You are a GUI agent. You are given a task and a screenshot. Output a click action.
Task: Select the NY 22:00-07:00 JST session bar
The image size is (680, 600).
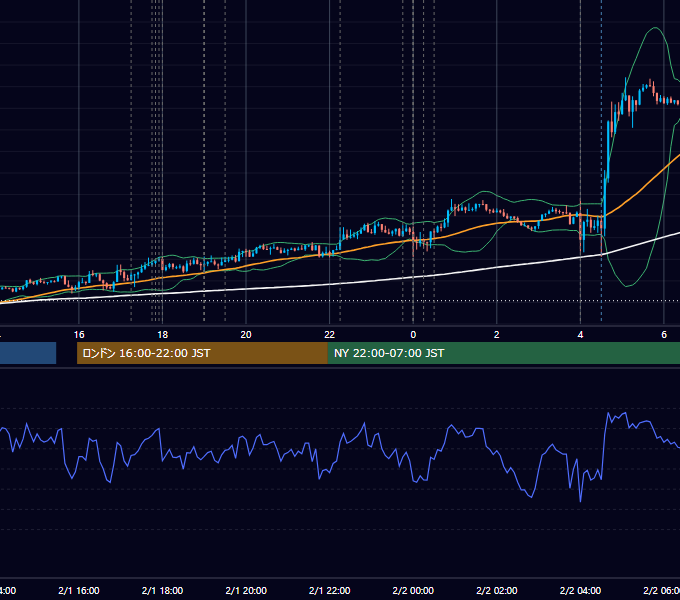point(503,353)
